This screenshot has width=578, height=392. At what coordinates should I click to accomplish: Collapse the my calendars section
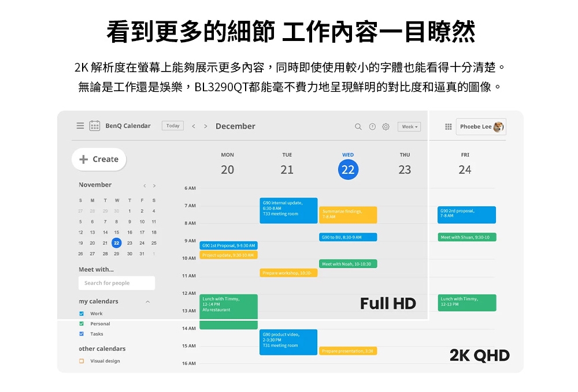tap(147, 302)
